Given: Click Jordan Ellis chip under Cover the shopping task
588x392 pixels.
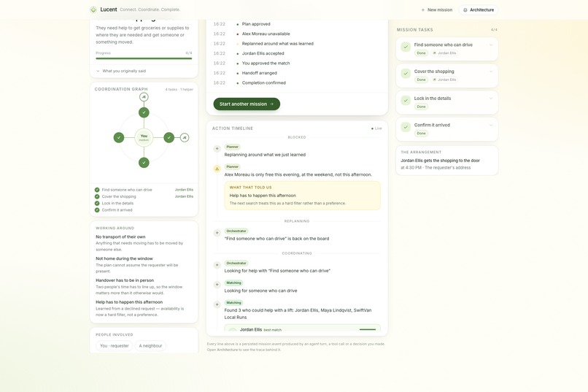Looking at the screenshot, I should click(444, 80).
